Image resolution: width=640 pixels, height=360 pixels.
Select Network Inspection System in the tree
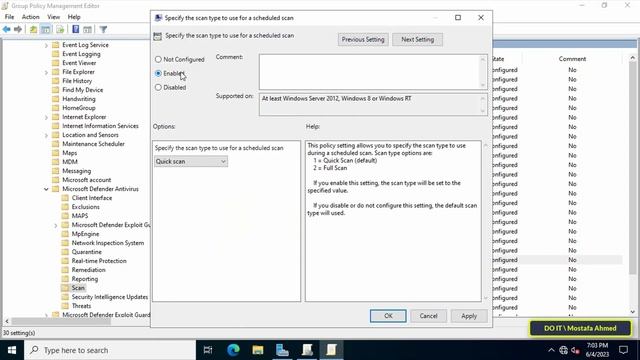[108, 243]
